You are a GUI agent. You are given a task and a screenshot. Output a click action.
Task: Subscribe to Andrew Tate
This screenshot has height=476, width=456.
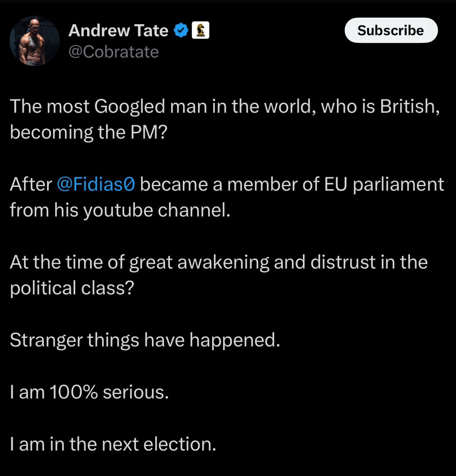point(391,30)
